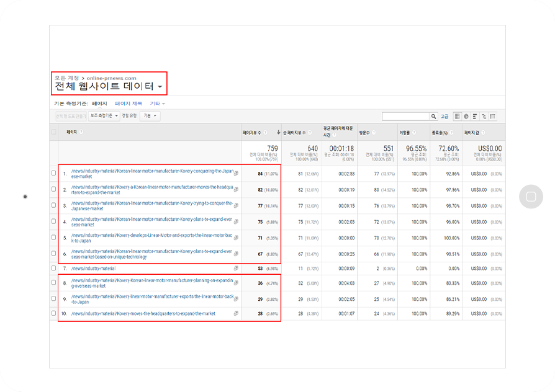Click help icon next to 순 페이지뷰 수 header
The width and height of the screenshot is (555, 392).
tap(310, 133)
